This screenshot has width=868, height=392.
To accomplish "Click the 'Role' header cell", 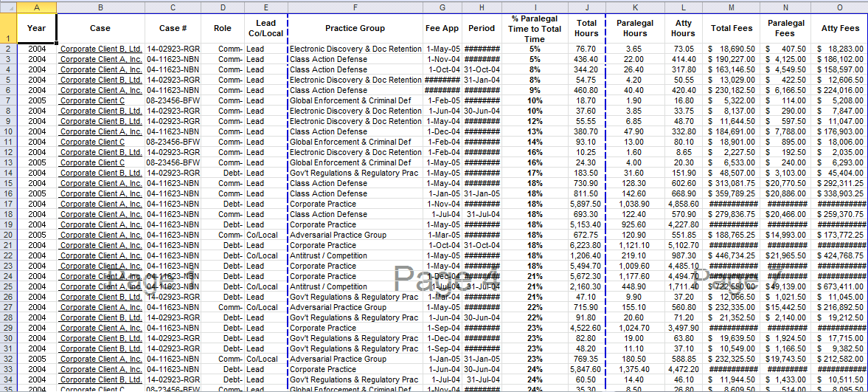I will pyautogui.click(x=223, y=28).
